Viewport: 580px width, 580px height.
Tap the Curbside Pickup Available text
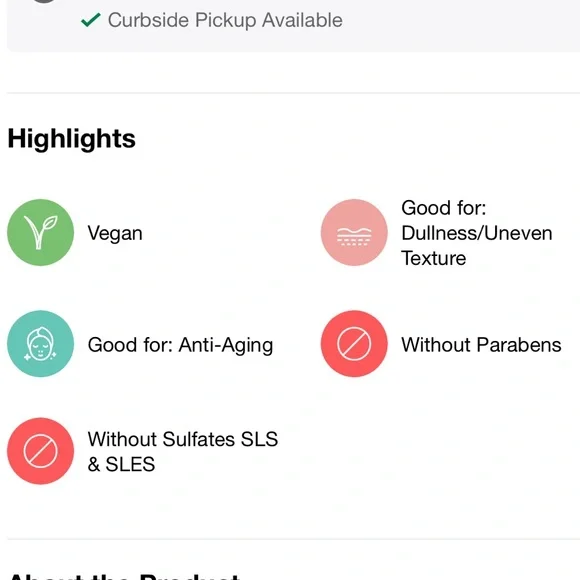pyautogui.click(x=225, y=20)
